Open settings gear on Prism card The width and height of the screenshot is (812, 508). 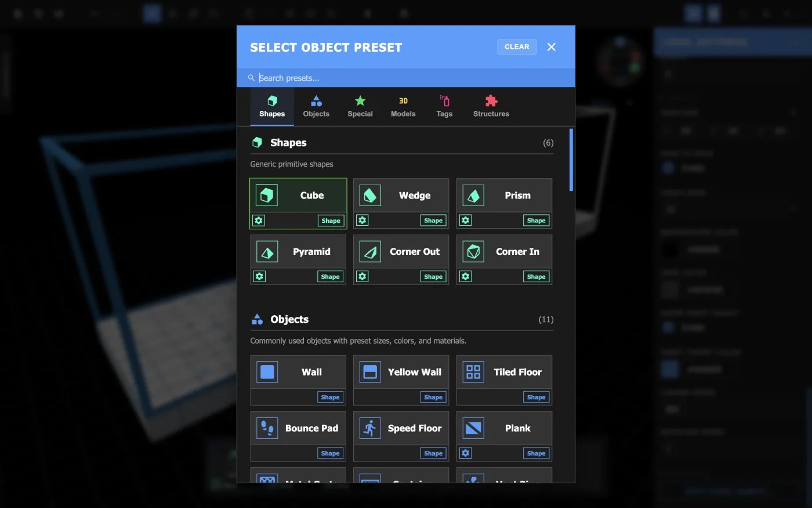pyautogui.click(x=465, y=221)
